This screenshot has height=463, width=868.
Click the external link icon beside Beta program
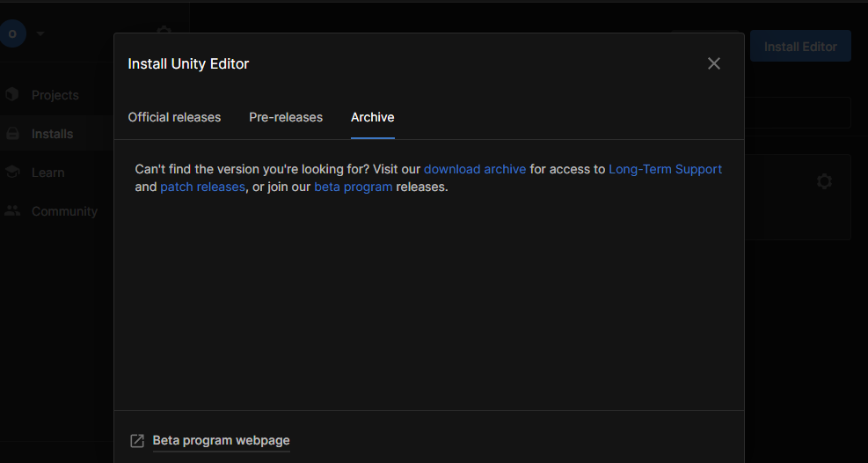136,441
